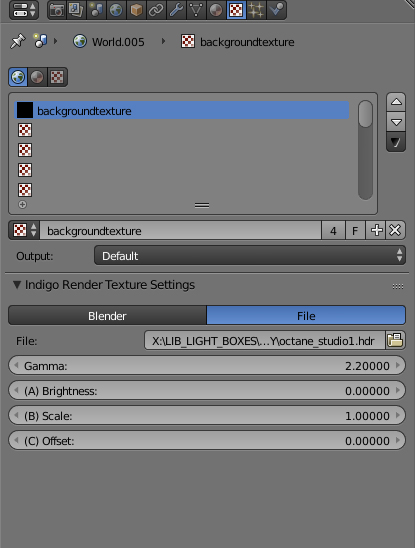Viewport: 415px width, 548px height.
Task: Toggle the fake user F button
Action: tap(355, 230)
